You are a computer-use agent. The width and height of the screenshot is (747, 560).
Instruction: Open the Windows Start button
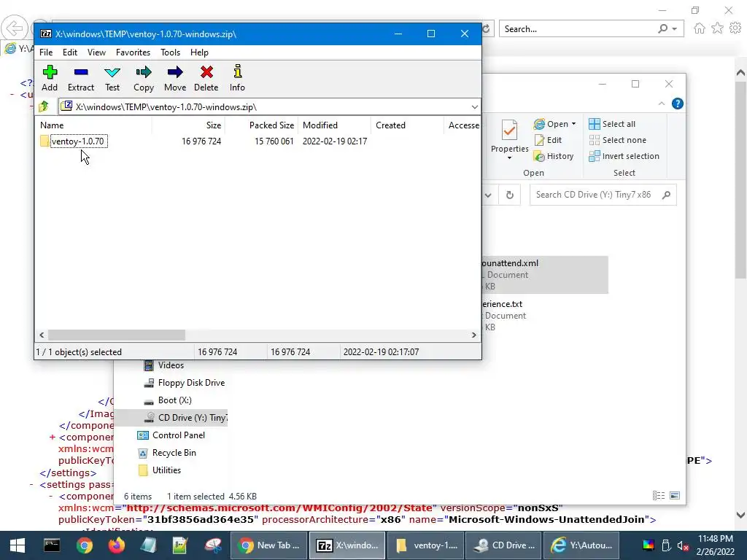click(x=18, y=545)
